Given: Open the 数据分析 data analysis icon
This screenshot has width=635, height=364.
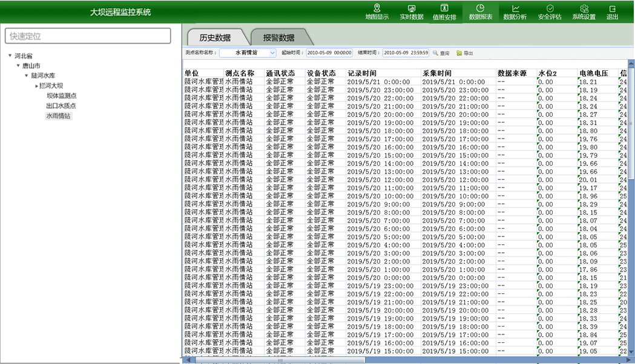Looking at the screenshot, I should pyautogui.click(x=515, y=11).
